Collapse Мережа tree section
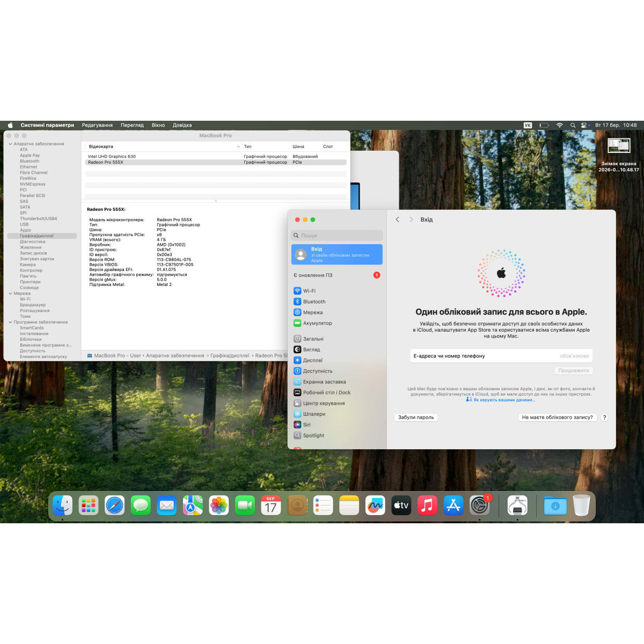 click(10, 294)
